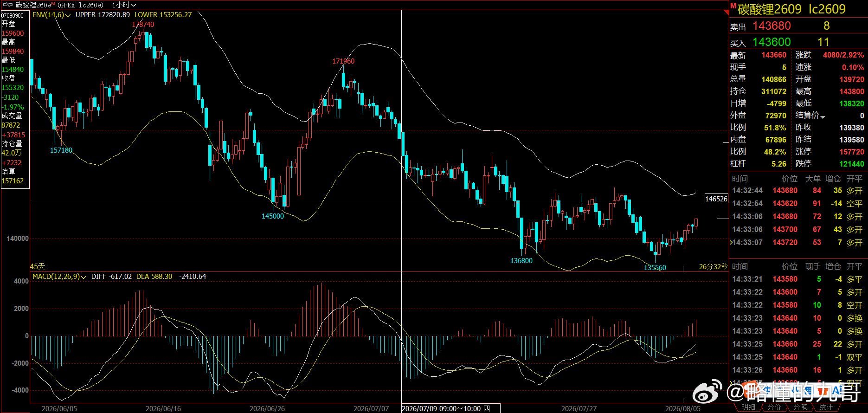Viewport: 868px width, 413px height.
Task: Click the 涨停 value 157720
Action: [x=852, y=152]
